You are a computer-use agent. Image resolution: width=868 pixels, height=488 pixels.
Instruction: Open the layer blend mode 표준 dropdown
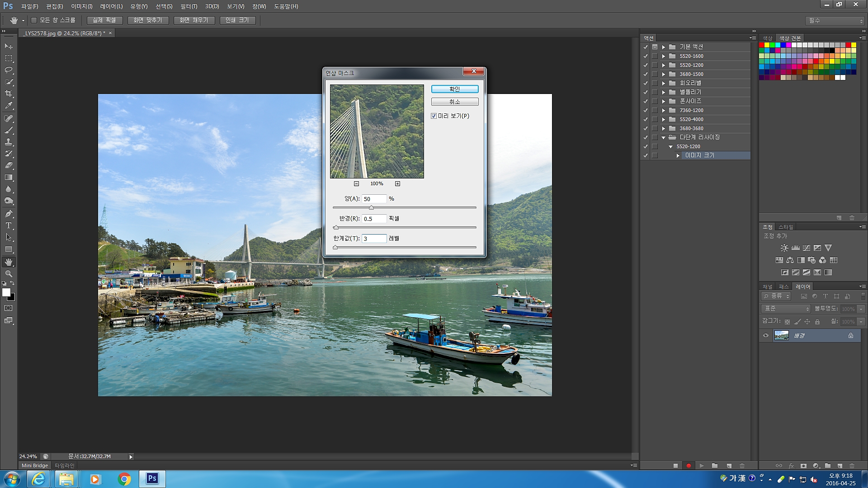[787, 309]
